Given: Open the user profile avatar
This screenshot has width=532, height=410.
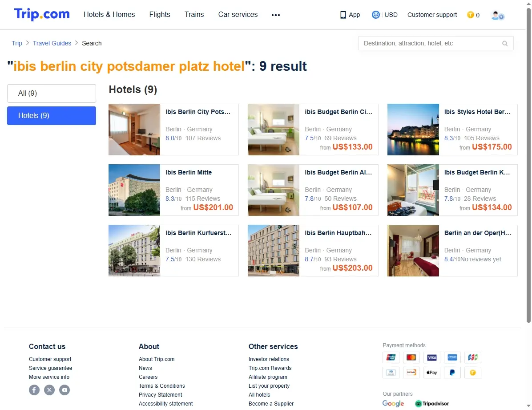Looking at the screenshot, I should (x=497, y=15).
